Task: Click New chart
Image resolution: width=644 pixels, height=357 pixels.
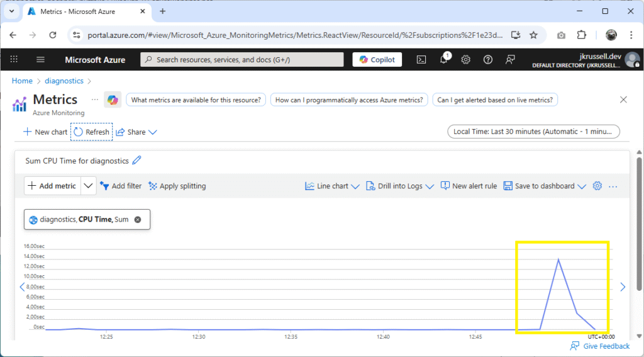Action: tap(45, 132)
